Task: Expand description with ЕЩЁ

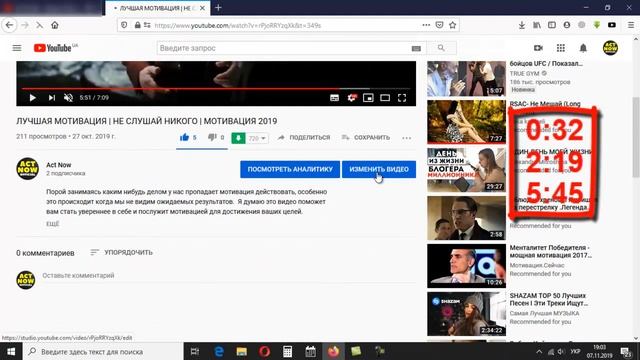Action: pos(53,224)
